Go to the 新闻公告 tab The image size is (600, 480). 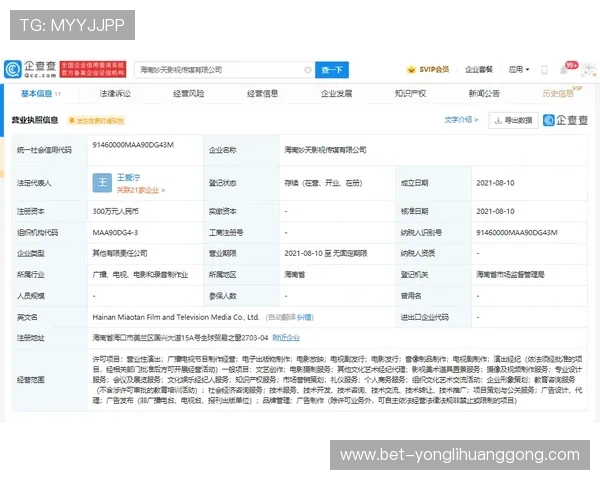pyautogui.click(x=484, y=93)
